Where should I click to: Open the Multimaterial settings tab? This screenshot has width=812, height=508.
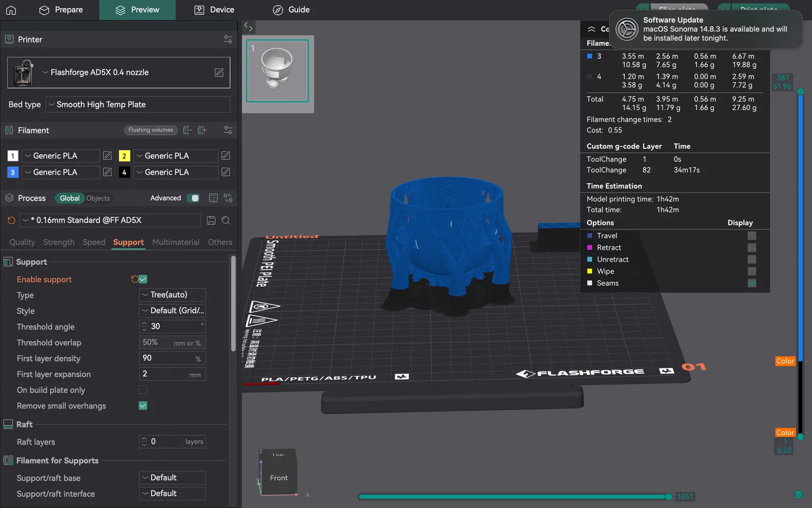pyautogui.click(x=176, y=242)
